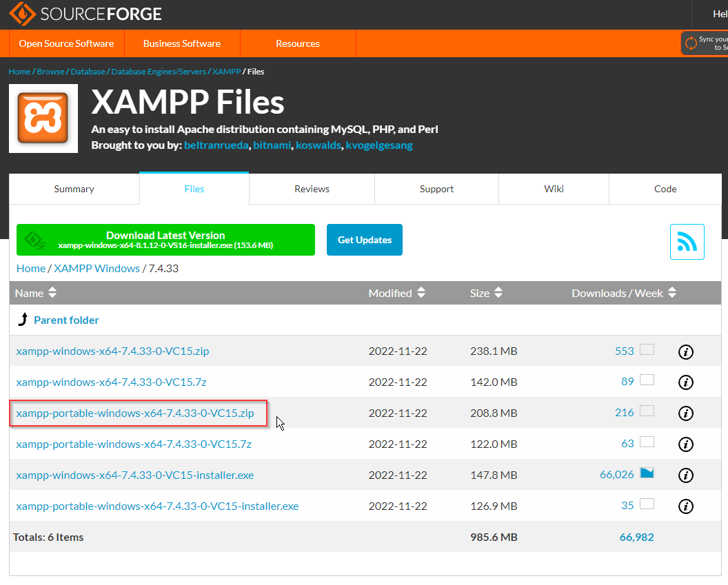Select the Totals: 6 Items text
Image resolution: width=728 pixels, height=585 pixels.
point(48,537)
